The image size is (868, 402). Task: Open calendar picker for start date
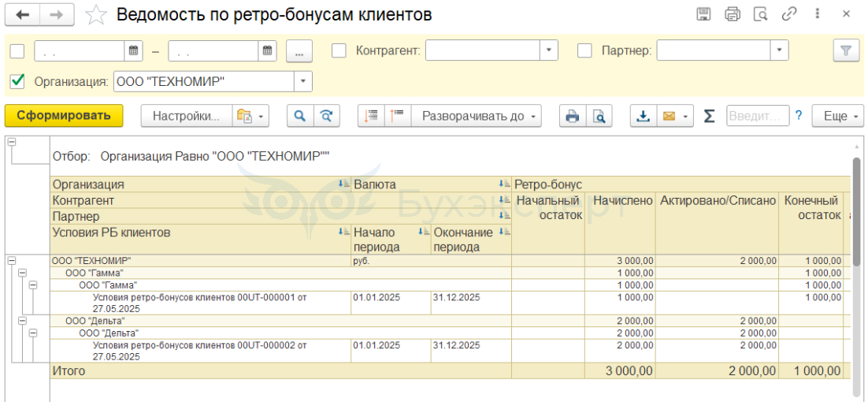tap(134, 51)
